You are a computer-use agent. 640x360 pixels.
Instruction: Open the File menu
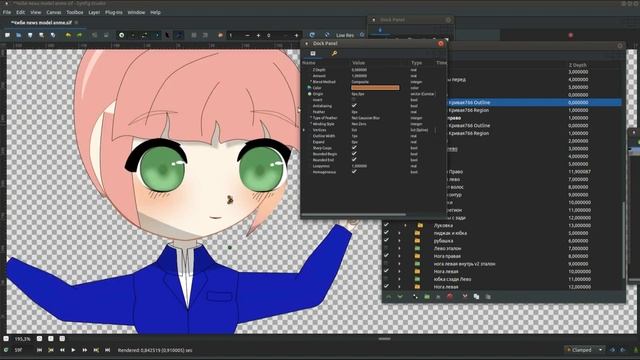(x=7, y=12)
